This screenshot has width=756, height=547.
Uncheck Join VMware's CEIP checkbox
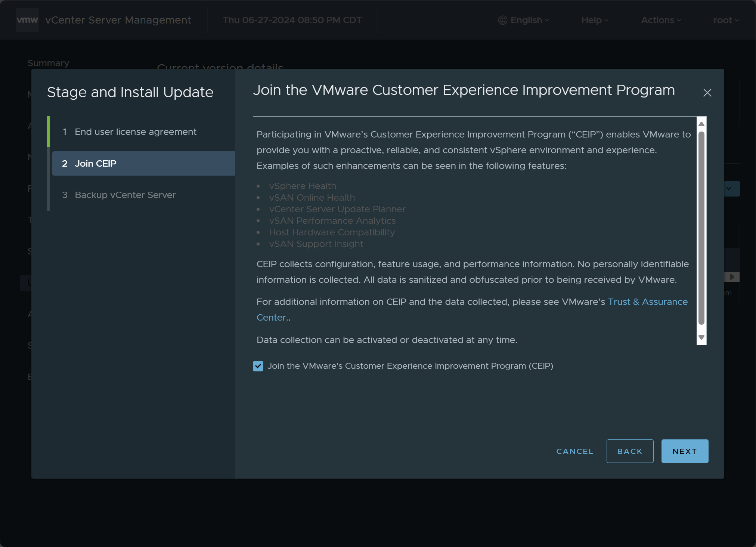click(258, 366)
